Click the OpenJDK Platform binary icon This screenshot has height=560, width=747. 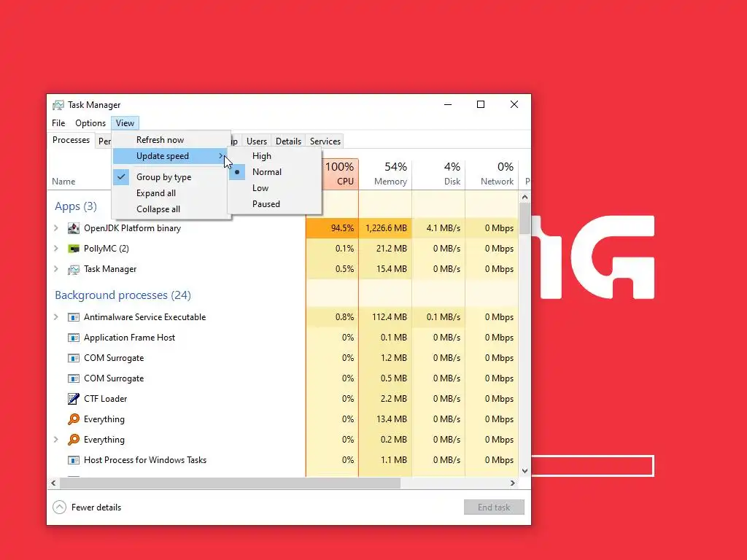pos(74,228)
